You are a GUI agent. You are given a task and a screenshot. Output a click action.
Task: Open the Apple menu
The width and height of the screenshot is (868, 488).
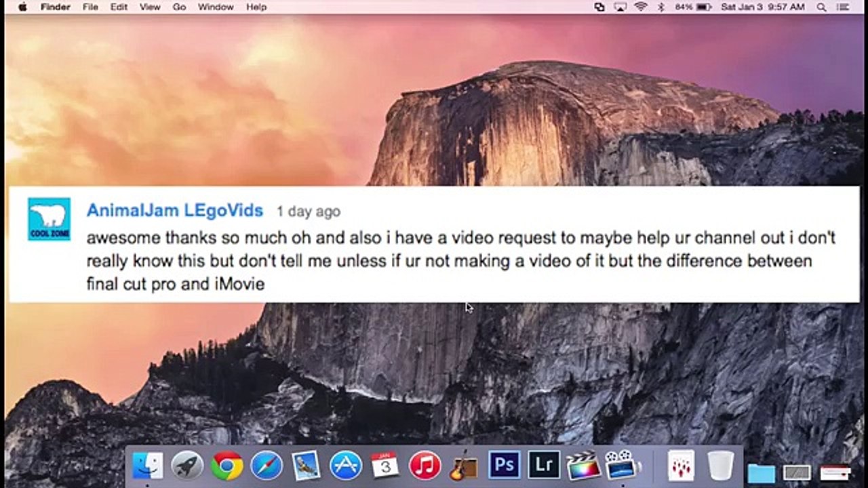point(22,7)
